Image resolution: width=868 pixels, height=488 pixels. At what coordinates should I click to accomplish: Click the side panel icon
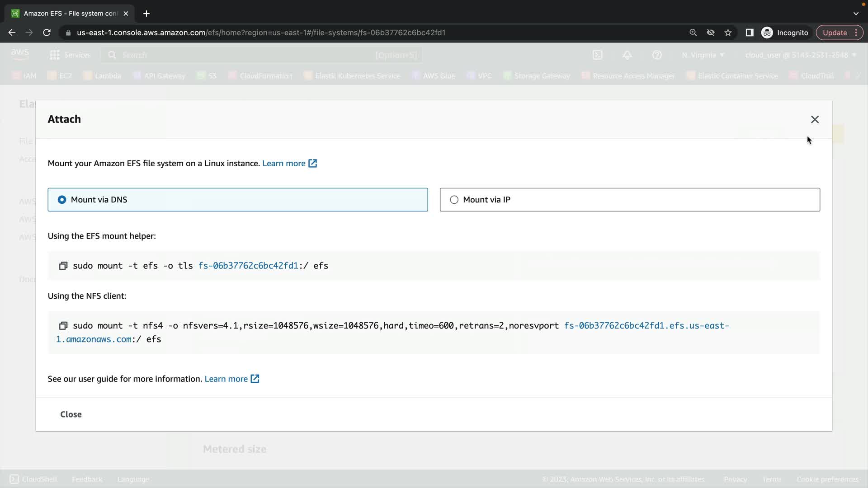point(750,33)
